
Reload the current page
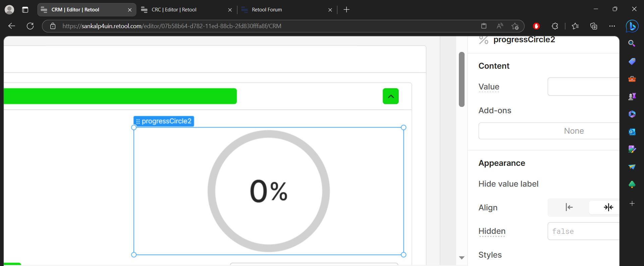pyautogui.click(x=30, y=26)
